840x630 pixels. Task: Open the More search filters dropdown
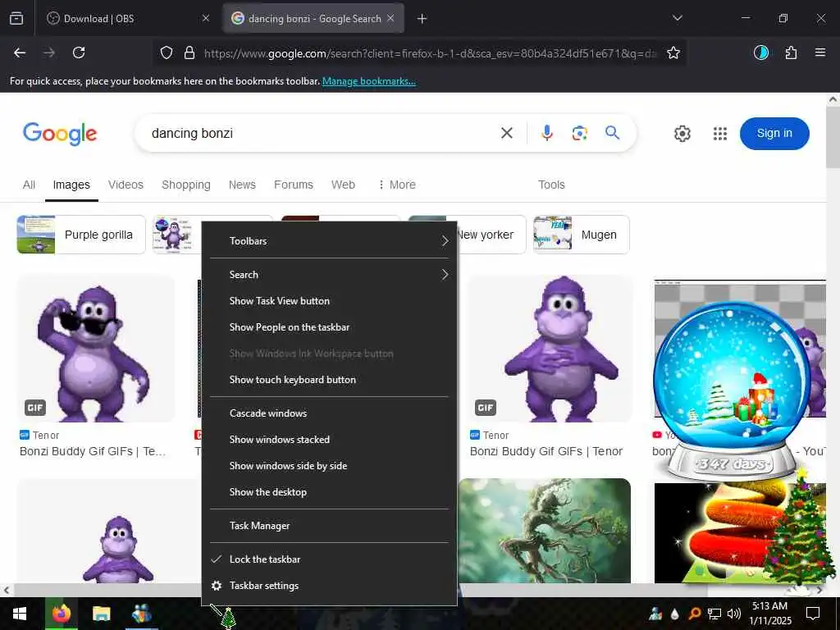coord(397,185)
